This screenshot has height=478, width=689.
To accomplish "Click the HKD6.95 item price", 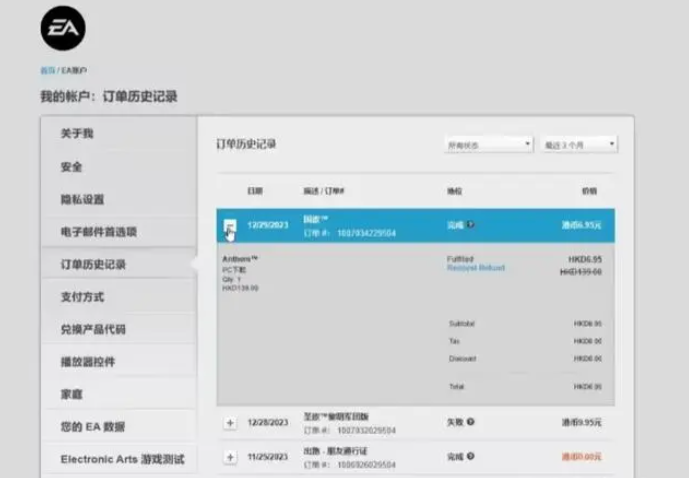I will click(585, 259).
